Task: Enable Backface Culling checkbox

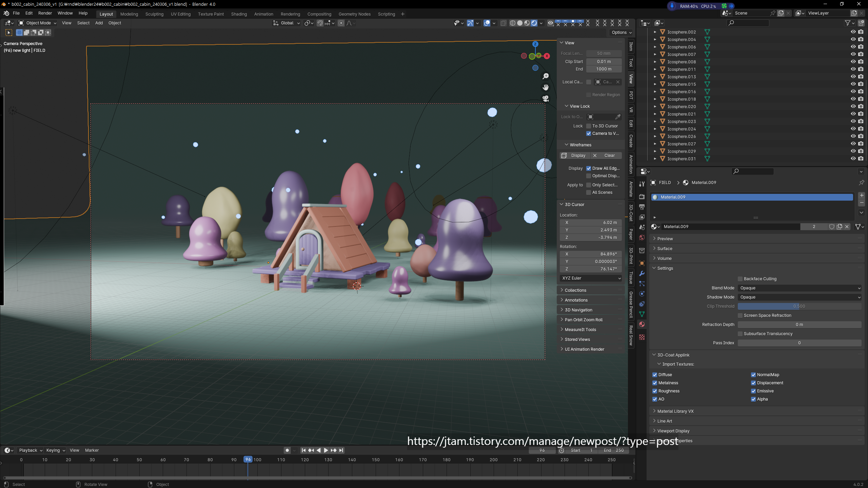Action: [x=740, y=279]
